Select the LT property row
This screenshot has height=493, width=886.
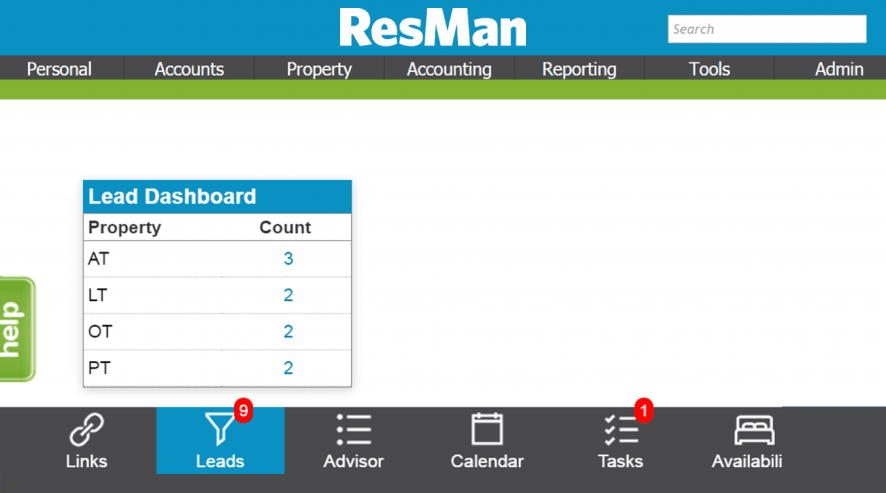point(217,295)
